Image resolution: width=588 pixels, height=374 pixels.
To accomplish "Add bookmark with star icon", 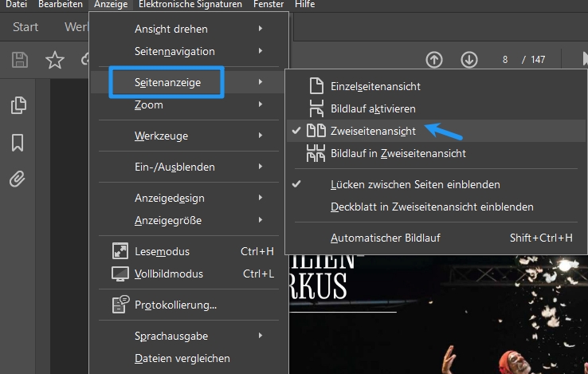I will pyautogui.click(x=55, y=60).
